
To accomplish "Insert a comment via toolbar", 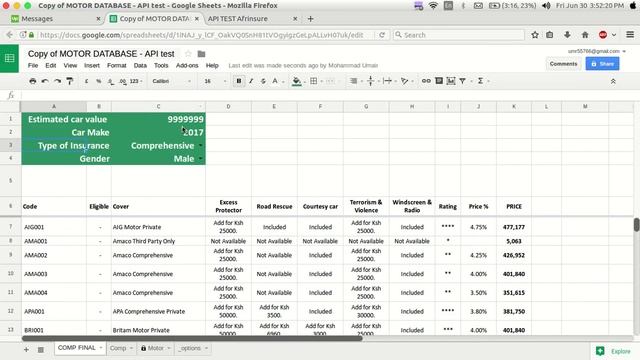I will (x=439, y=81).
